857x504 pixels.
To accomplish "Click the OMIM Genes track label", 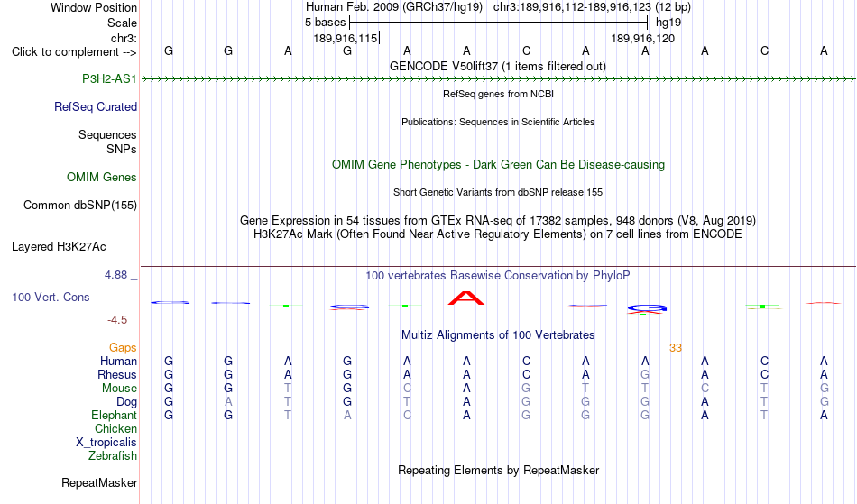I will coord(102,177).
